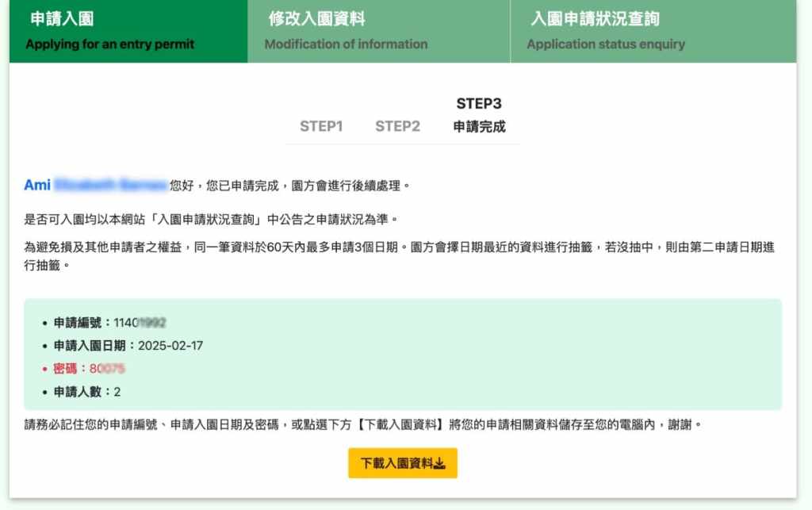
Task: Click the 'Applying for an entry permit' subtitle
Action: click(109, 44)
